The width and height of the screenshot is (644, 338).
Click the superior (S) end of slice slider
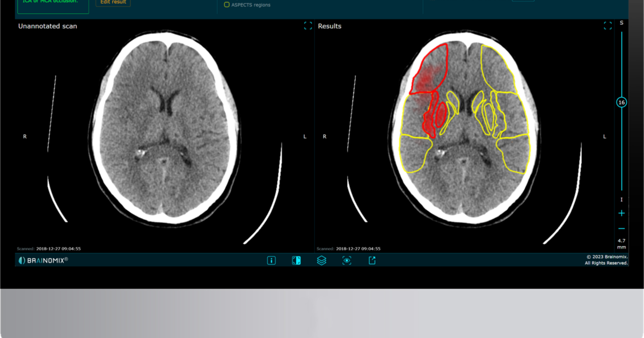click(621, 23)
